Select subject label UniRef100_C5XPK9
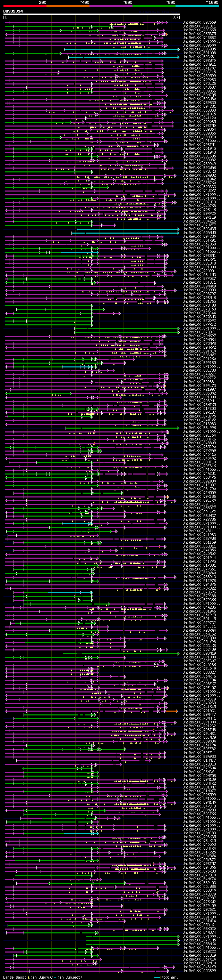Viewport: 222px width, 980px height. click(199, 615)
